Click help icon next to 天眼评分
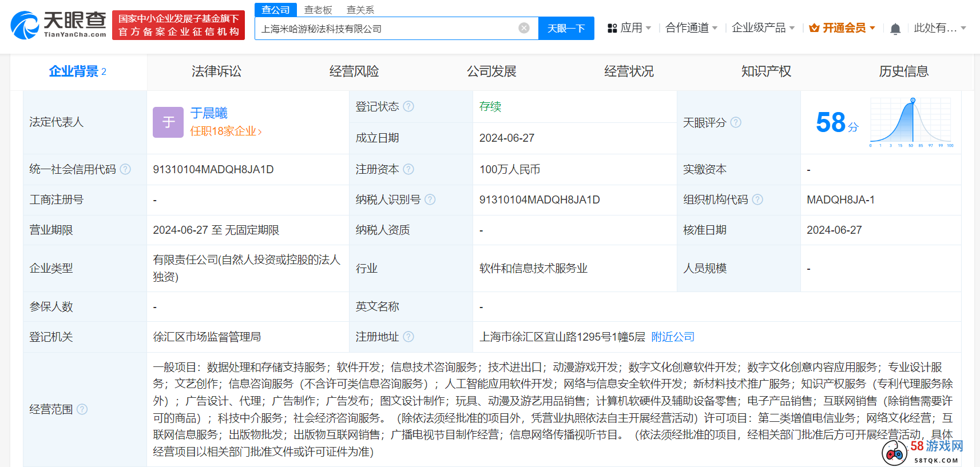The height and width of the screenshot is (467, 980). pyautogui.click(x=736, y=122)
